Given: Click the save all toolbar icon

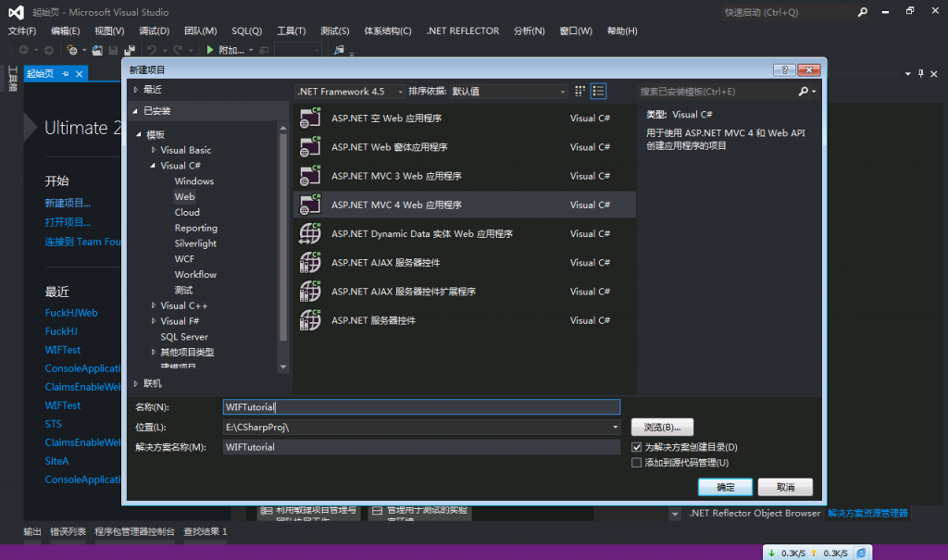Looking at the screenshot, I should pos(130,50).
